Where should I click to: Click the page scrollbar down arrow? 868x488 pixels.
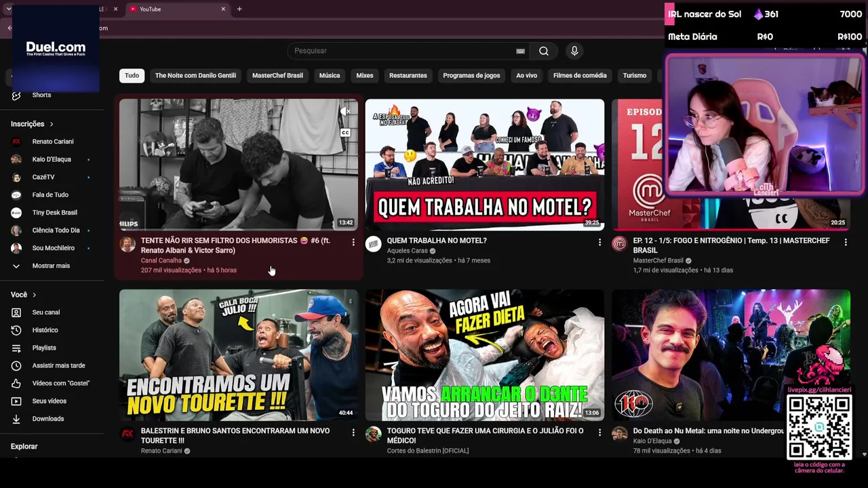point(864,454)
